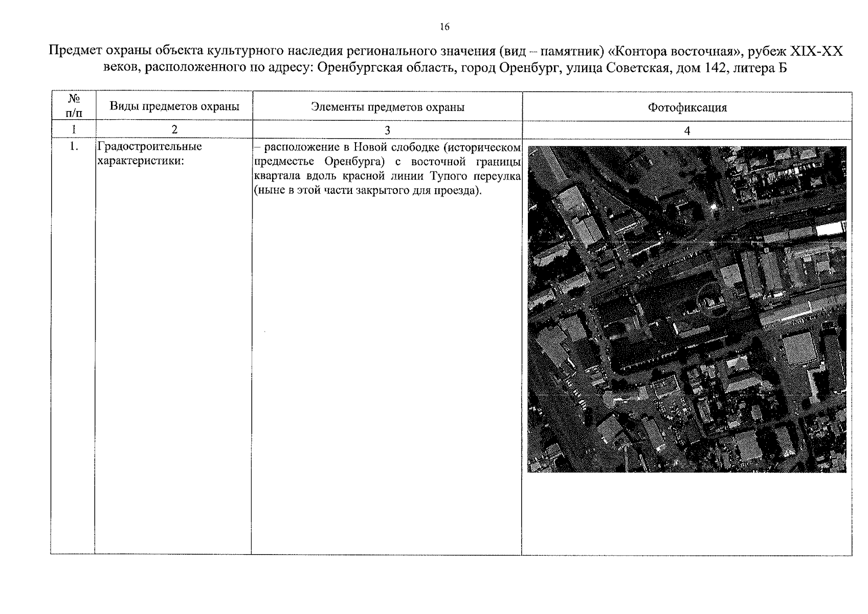Viewport: 868px width, 614px height.
Task: Click the address line 'веков, расположенного по адресу'
Action: [445, 68]
